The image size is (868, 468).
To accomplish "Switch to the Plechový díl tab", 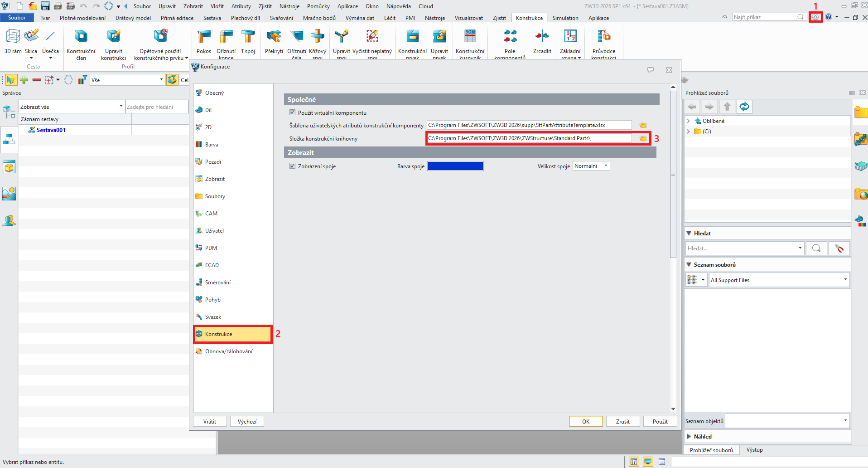I will point(246,18).
